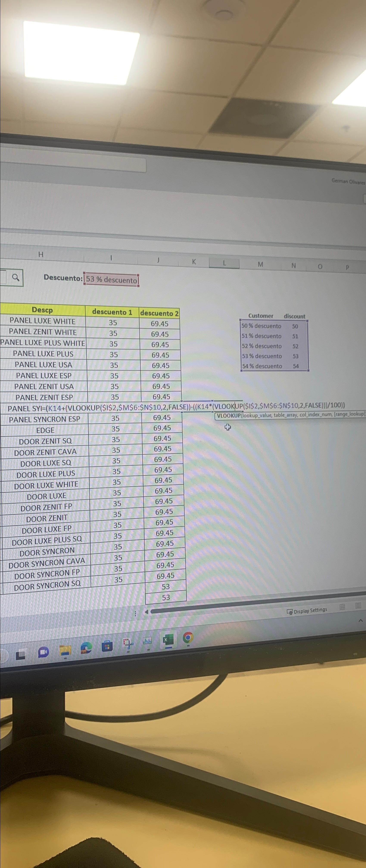
Task: Open the German Olivares account name
Action: point(349,181)
